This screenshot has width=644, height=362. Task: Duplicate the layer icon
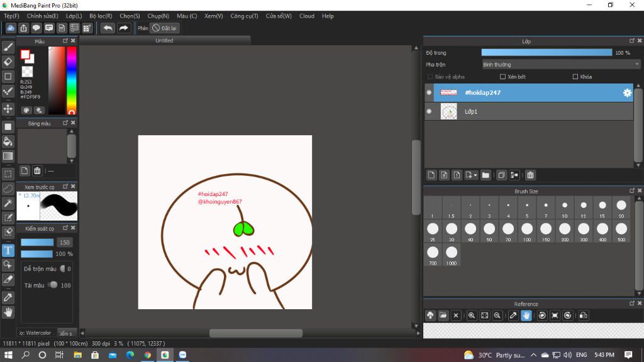point(501,175)
